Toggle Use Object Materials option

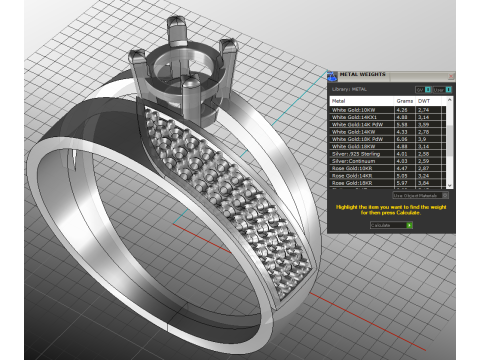[421, 195]
